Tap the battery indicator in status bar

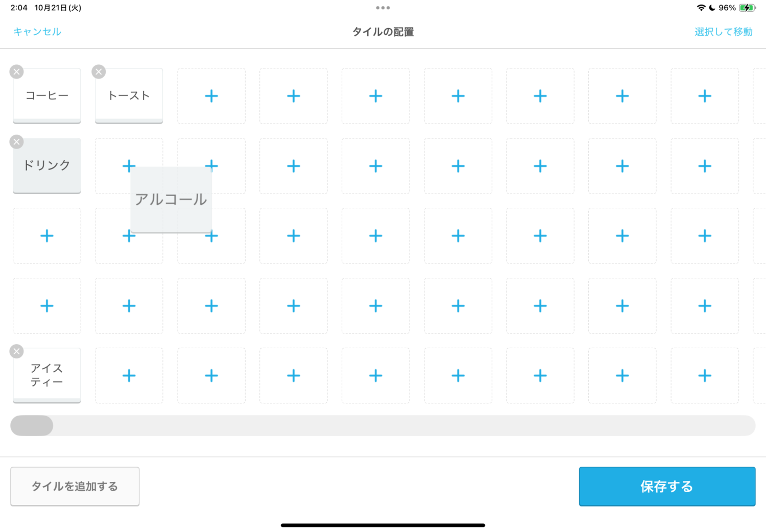[x=747, y=8]
